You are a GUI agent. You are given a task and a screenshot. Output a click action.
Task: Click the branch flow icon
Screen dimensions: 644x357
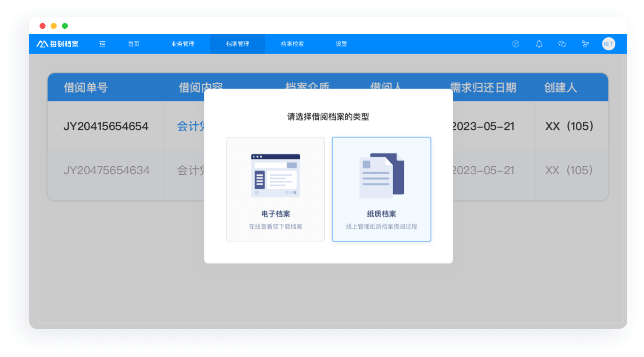tap(585, 44)
